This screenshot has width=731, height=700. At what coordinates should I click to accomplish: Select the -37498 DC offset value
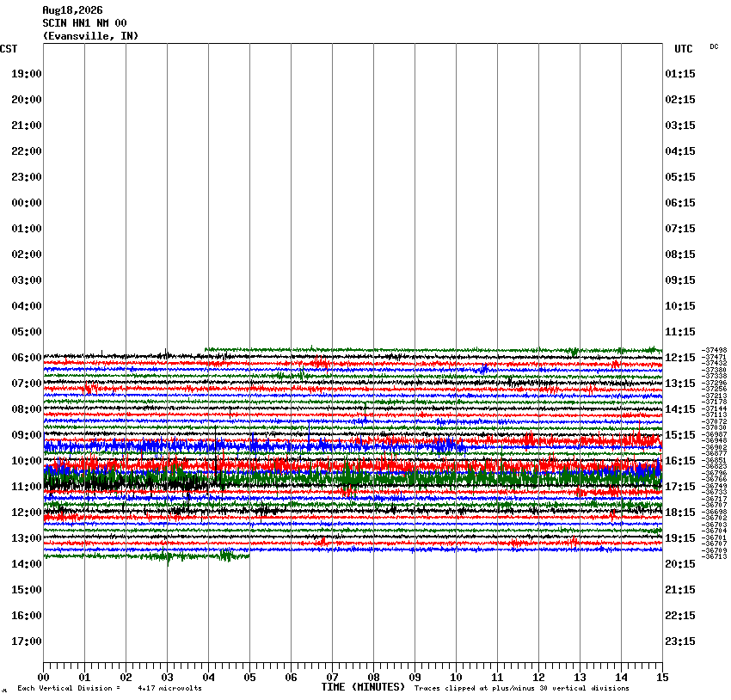tap(715, 350)
